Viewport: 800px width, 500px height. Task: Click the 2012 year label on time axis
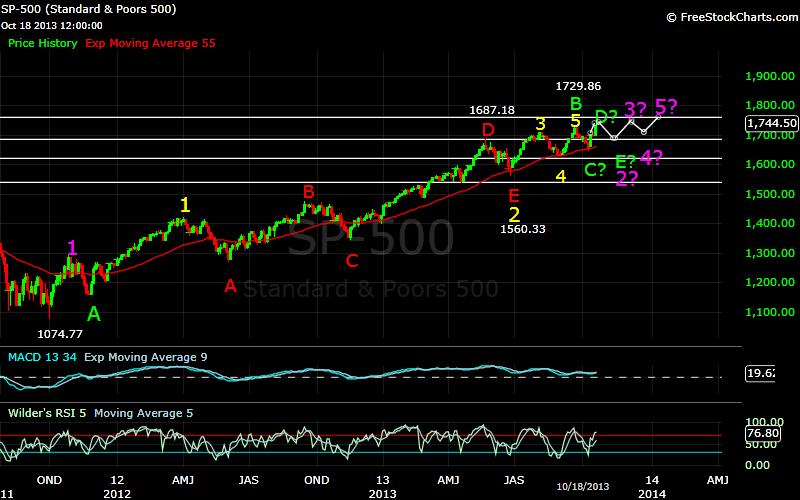coord(117,494)
